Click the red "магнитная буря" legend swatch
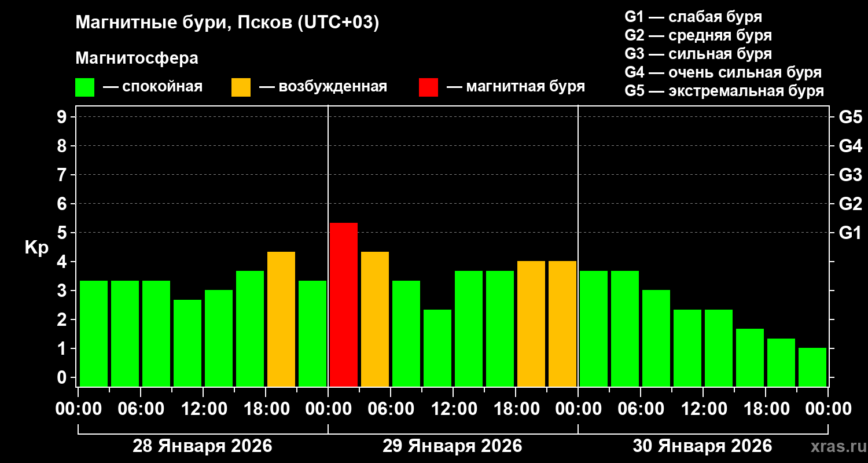Viewport: 868px width, 463px height. (428, 87)
